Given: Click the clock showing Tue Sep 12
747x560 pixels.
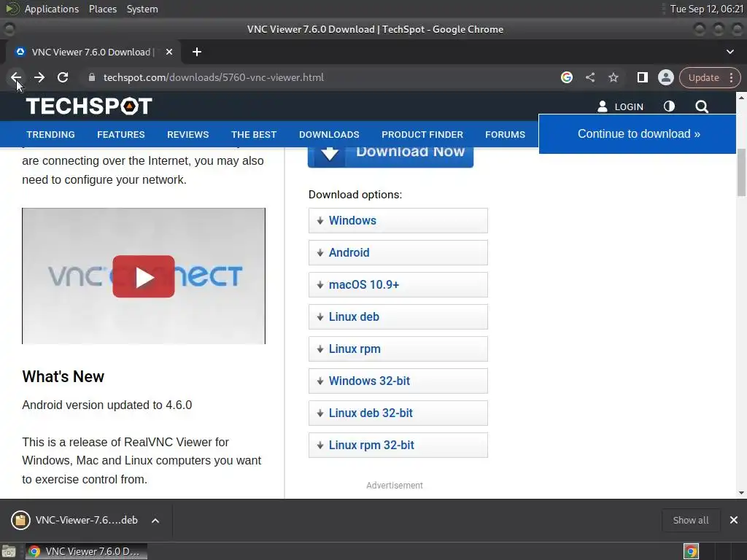Looking at the screenshot, I should coord(706,9).
